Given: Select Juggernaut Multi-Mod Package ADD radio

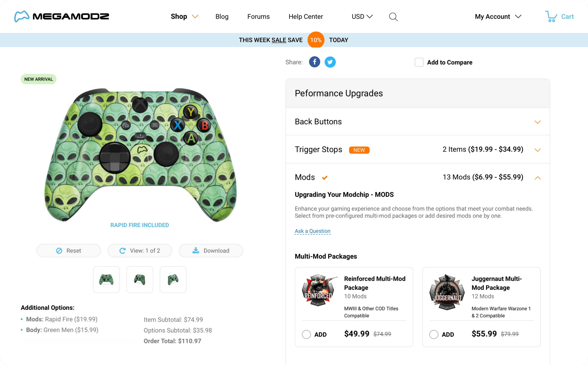Looking at the screenshot, I should coord(434,334).
